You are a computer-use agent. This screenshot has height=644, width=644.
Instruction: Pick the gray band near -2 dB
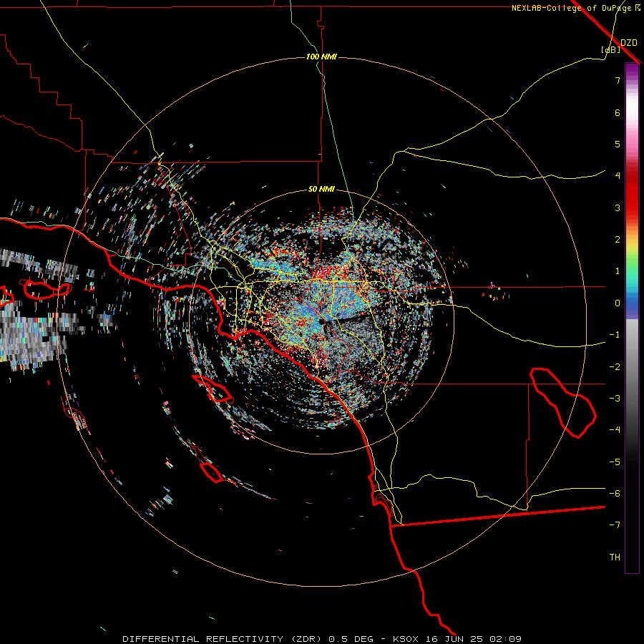632,367
